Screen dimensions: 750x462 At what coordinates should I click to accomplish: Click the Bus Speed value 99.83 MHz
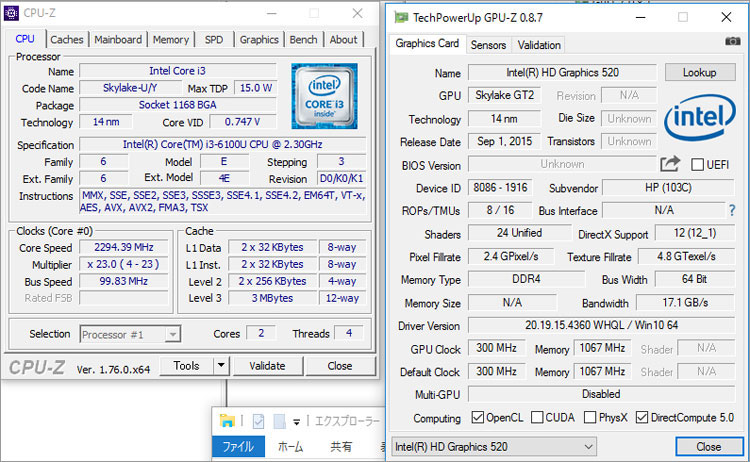(123, 281)
